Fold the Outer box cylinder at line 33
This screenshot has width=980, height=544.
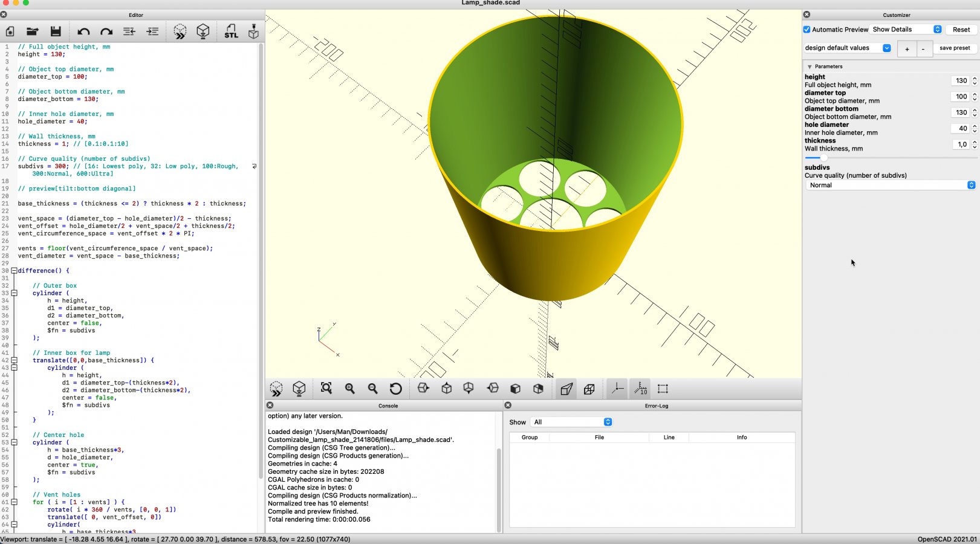point(14,293)
